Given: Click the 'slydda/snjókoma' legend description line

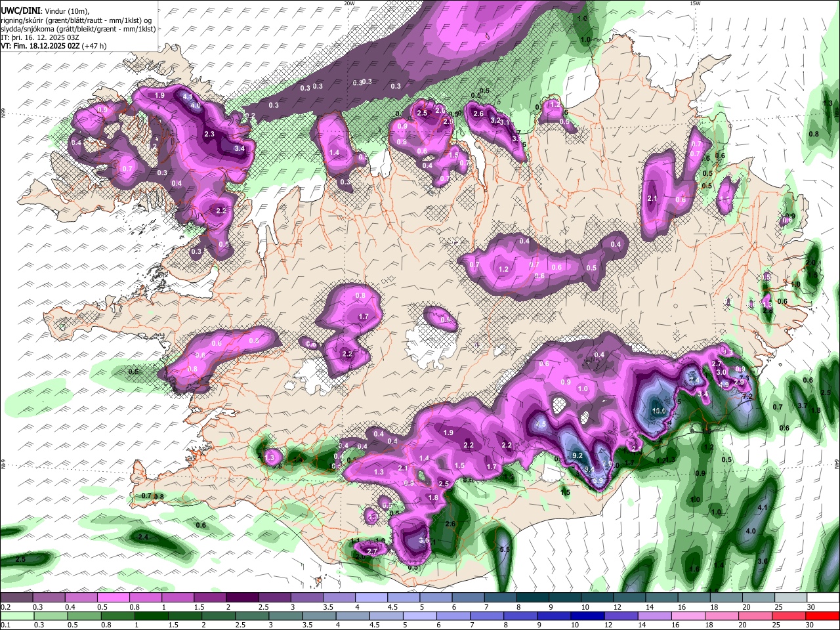Looking at the screenshot, I should point(78,29).
